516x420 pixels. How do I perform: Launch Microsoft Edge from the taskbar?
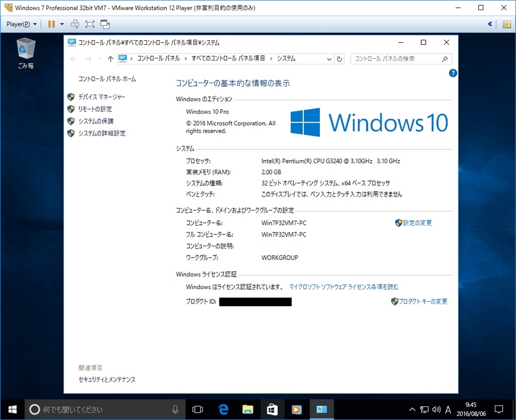click(223, 409)
